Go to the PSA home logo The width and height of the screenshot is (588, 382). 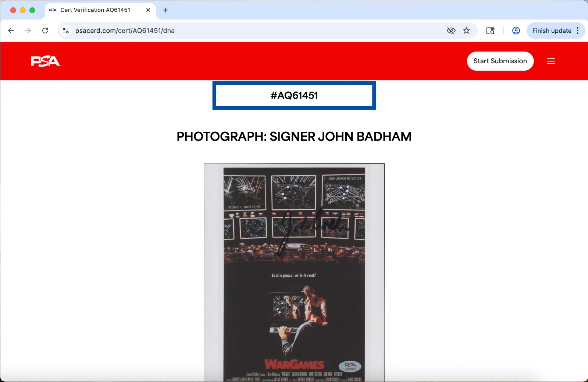(46, 61)
